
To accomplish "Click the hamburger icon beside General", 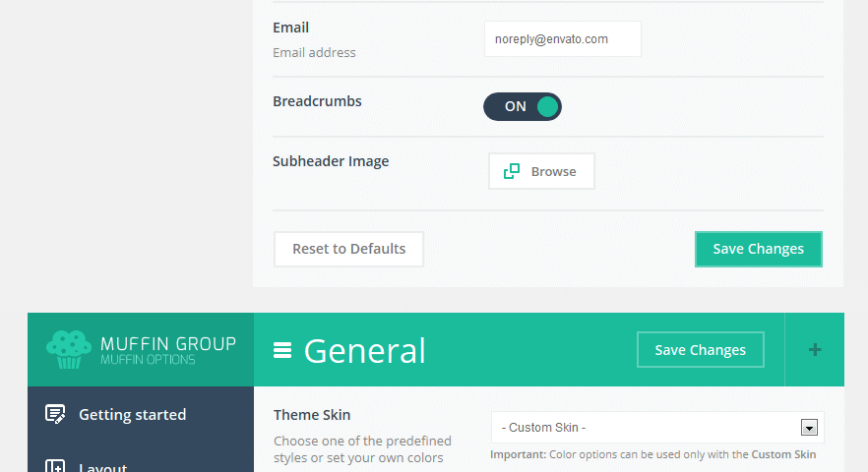I will pos(282,350).
